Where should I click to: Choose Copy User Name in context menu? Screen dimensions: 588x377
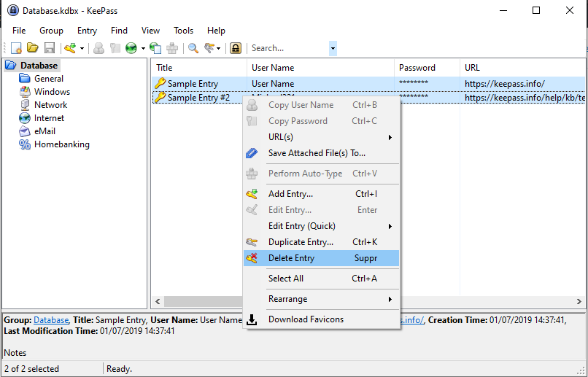click(322, 105)
